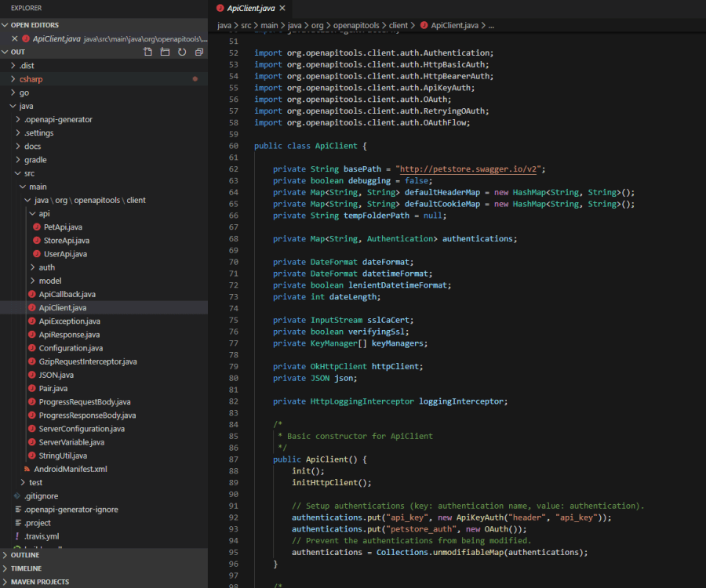Expand the csharp folder
The width and height of the screenshot is (706, 588).
31,79
